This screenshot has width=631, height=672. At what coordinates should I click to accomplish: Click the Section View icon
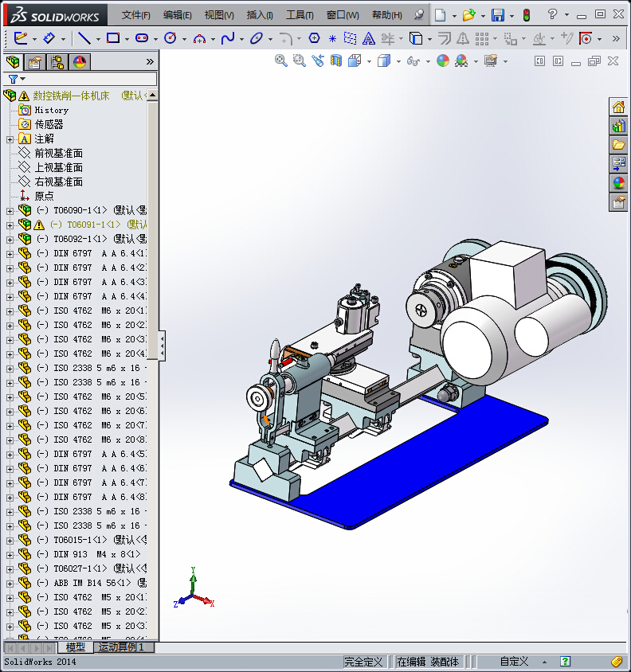tap(336, 61)
